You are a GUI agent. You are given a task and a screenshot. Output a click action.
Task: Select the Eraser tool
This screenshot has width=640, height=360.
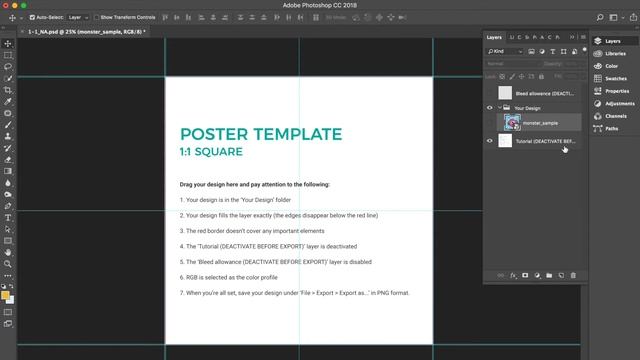pos(8,160)
